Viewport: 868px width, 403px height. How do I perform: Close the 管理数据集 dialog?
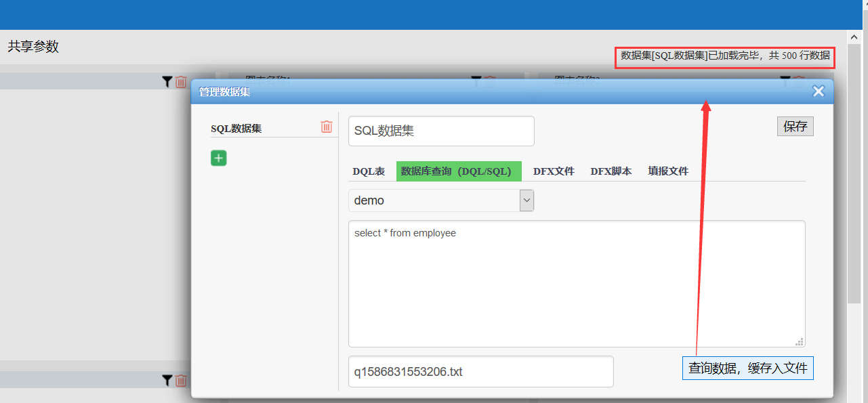(819, 91)
